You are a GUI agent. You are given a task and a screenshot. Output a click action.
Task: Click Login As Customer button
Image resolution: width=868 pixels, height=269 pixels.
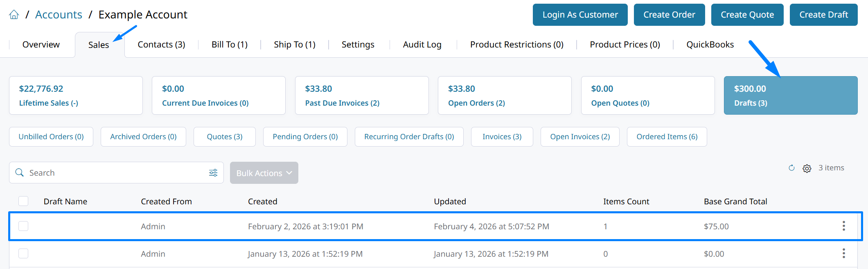pyautogui.click(x=580, y=15)
